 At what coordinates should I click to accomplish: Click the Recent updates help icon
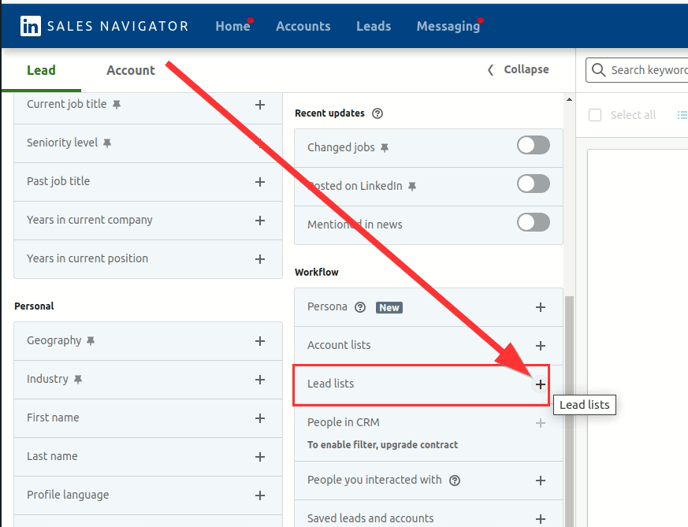point(377,114)
